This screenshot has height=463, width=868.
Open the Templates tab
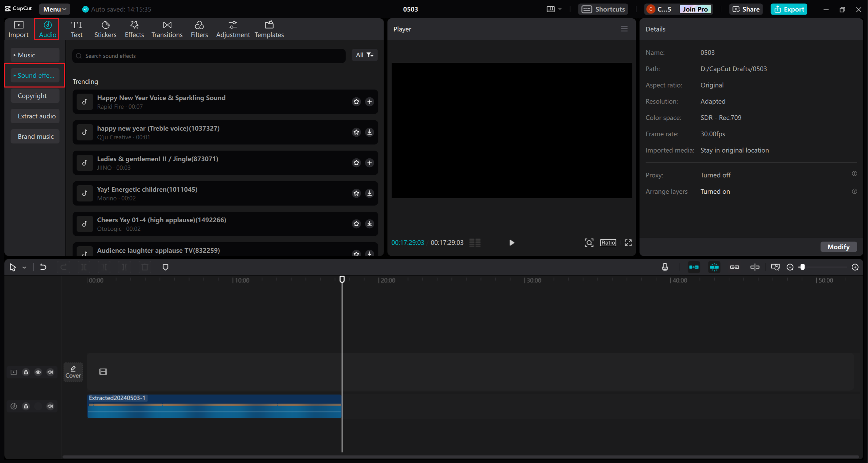coord(269,28)
